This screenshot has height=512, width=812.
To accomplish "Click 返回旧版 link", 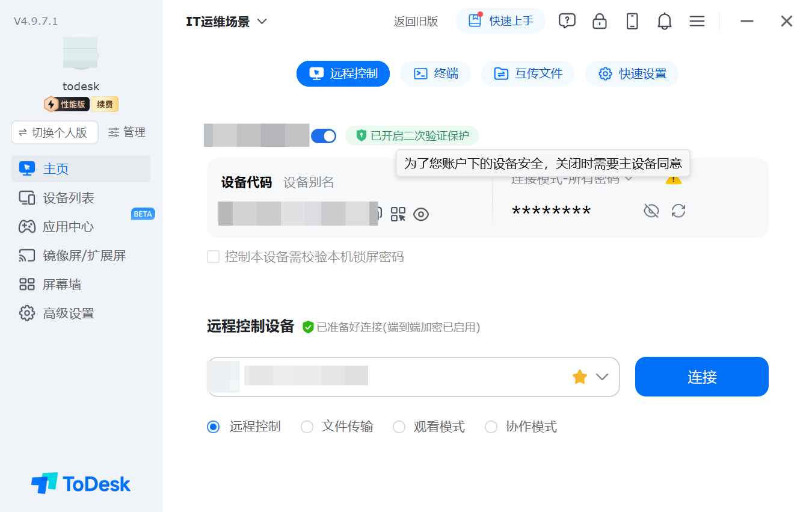I will [416, 22].
